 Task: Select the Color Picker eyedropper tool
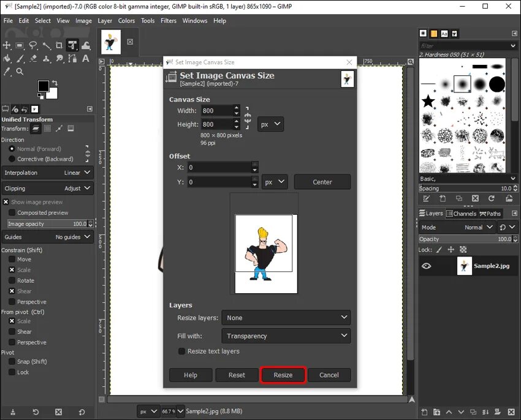(7, 72)
